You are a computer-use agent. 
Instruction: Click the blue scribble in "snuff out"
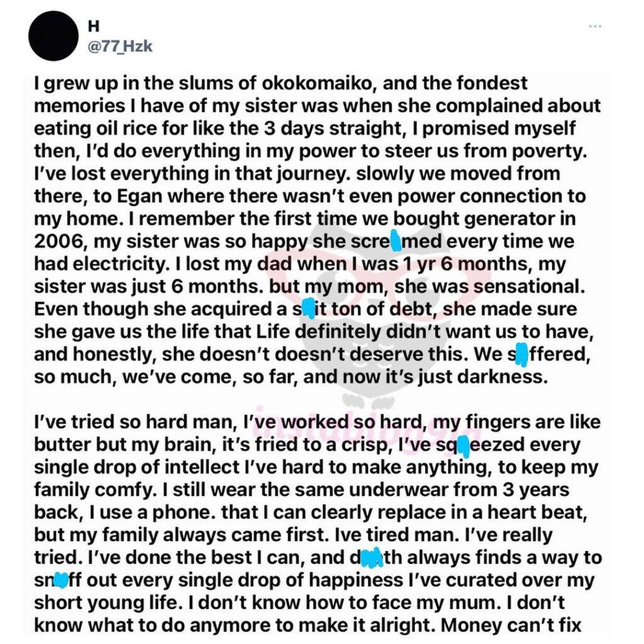[61, 579]
